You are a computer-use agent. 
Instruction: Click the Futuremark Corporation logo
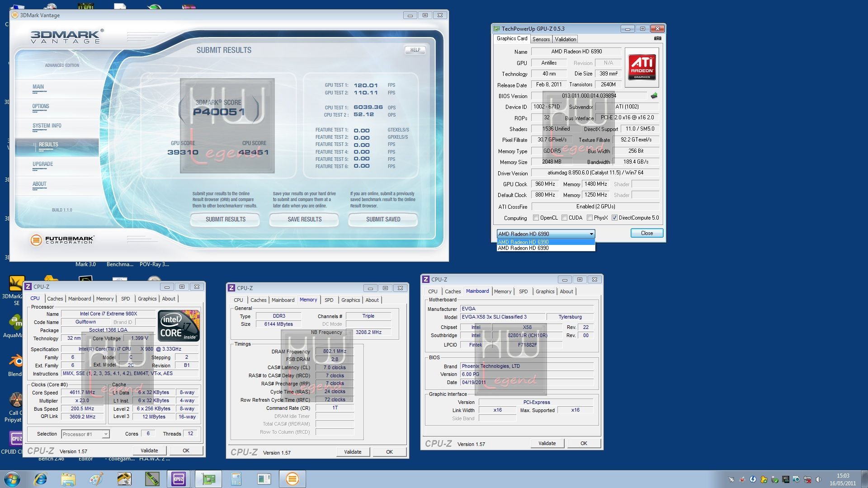tap(62, 240)
